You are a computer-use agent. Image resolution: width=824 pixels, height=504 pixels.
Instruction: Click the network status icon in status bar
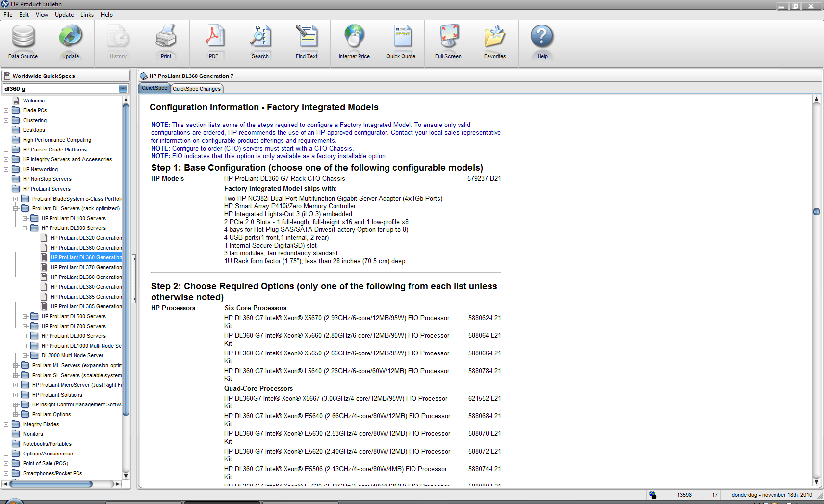653,495
